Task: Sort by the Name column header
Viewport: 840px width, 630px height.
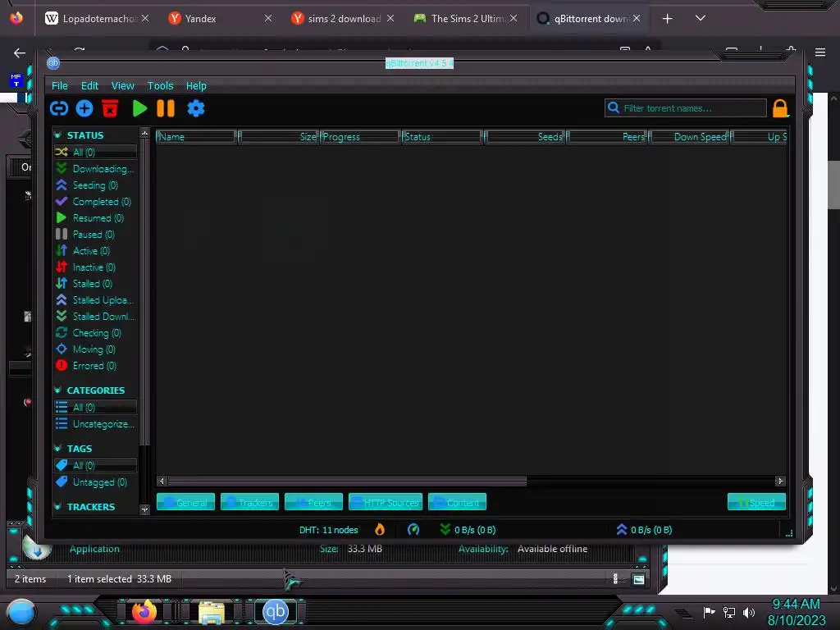Action: coord(196,137)
